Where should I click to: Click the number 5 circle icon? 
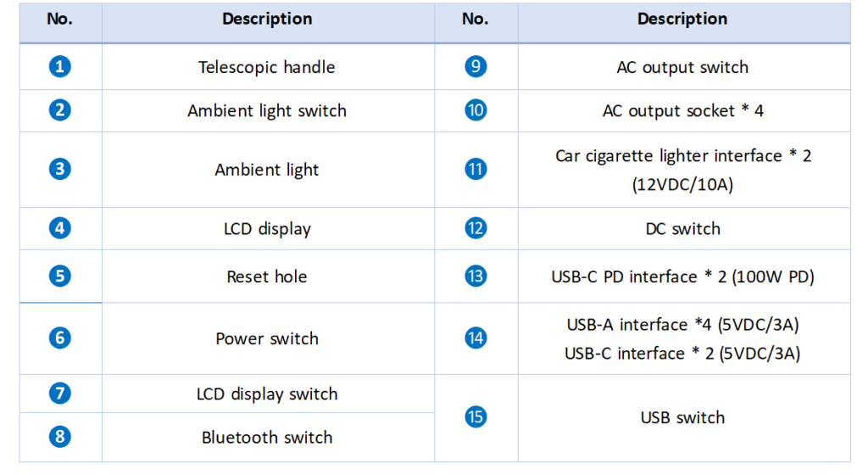[x=60, y=276]
